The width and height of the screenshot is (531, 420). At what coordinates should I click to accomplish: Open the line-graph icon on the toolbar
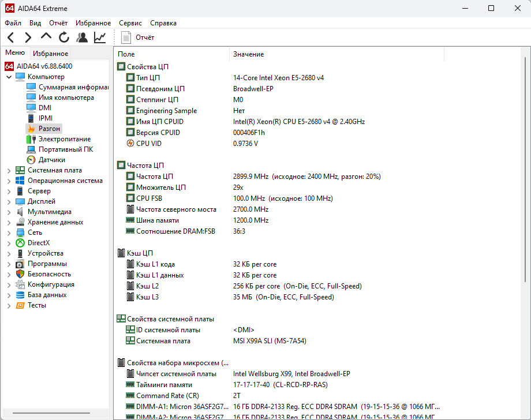pos(99,36)
